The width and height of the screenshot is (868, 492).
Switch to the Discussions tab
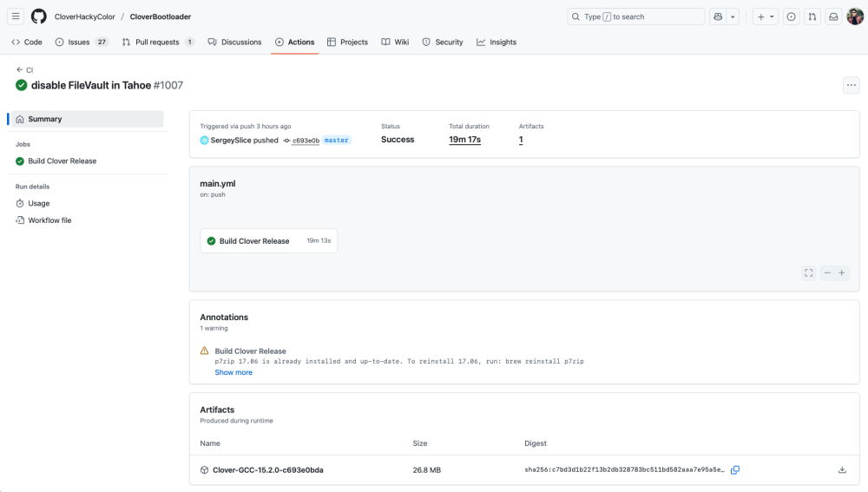(x=234, y=42)
